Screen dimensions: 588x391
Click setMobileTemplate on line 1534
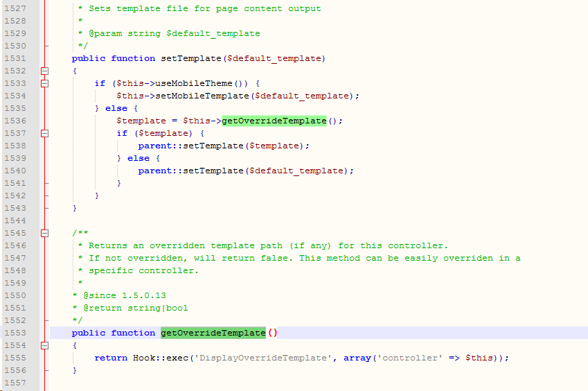(x=202, y=96)
